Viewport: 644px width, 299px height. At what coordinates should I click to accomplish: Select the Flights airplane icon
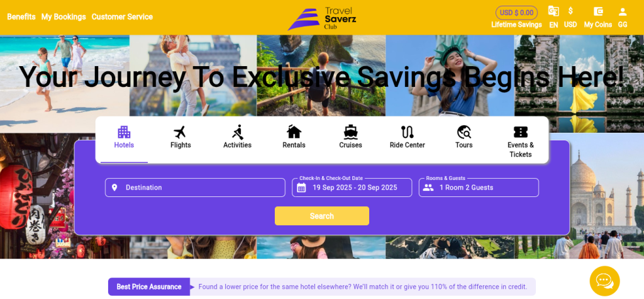coord(180,132)
